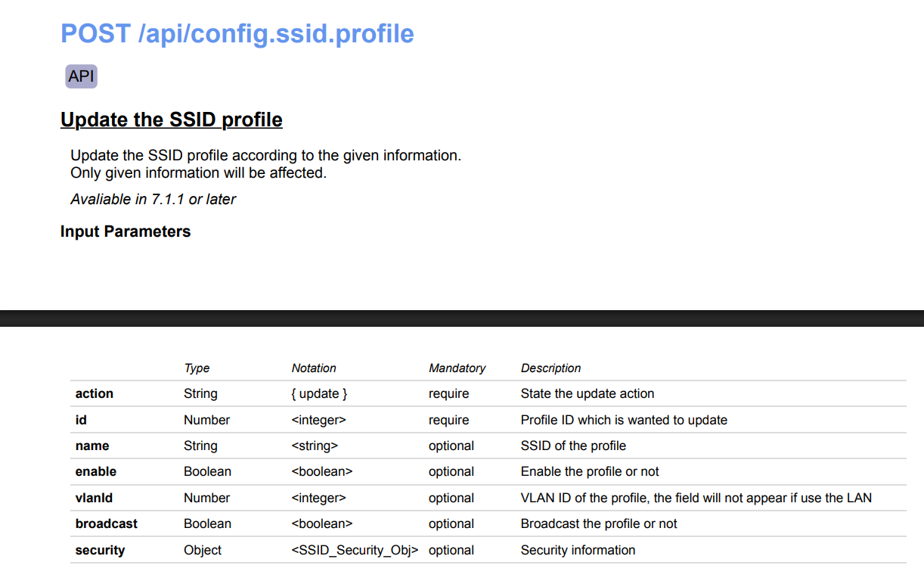Click the 'Type' column header

197,368
